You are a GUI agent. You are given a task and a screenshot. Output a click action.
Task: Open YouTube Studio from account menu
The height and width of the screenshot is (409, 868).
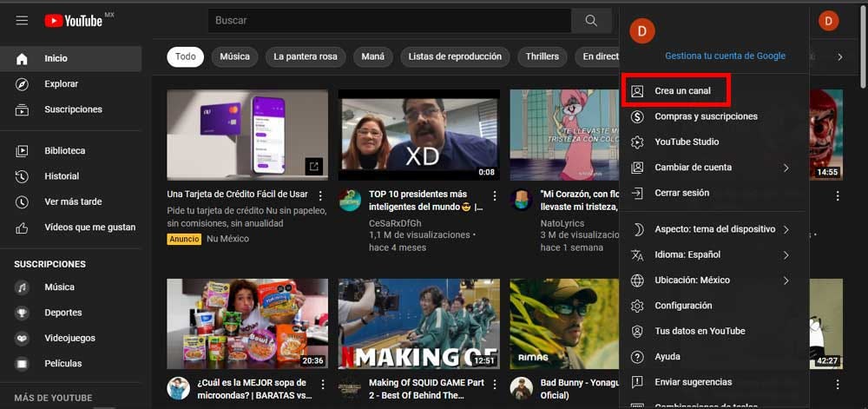pos(686,142)
